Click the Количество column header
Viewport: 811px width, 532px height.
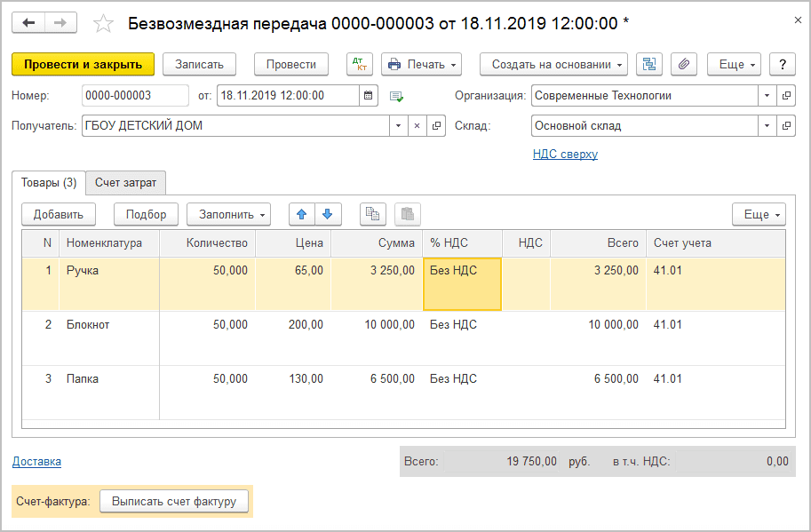pos(207,243)
